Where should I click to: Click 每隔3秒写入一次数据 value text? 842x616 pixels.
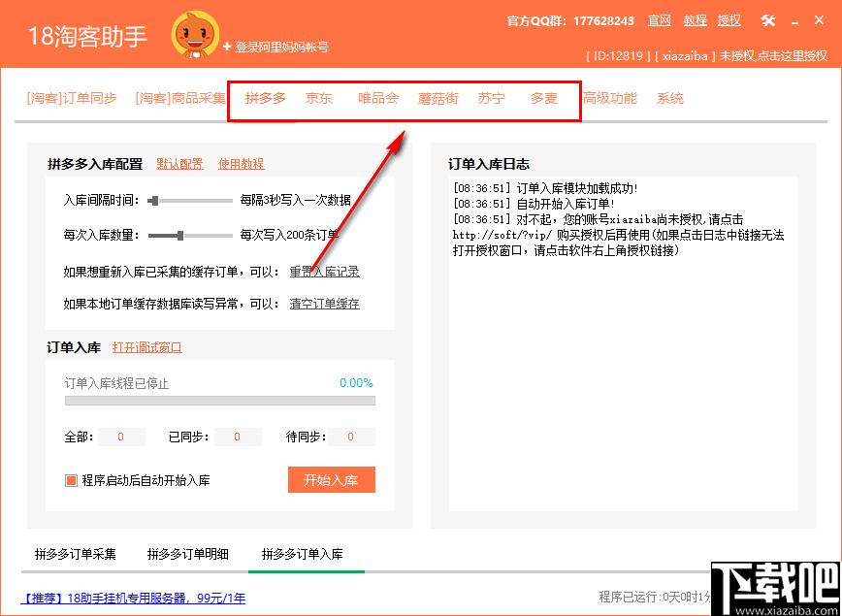[x=295, y=201]
